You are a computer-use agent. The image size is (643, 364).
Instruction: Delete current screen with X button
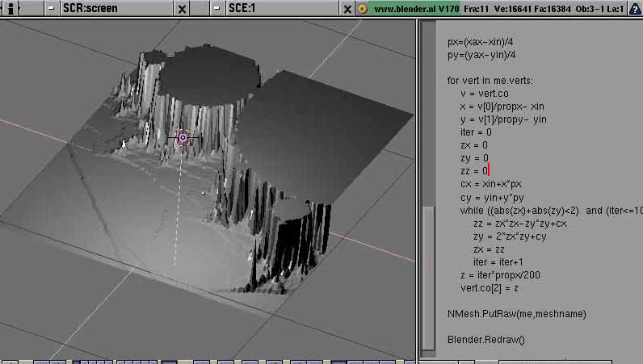coord(183,8)
